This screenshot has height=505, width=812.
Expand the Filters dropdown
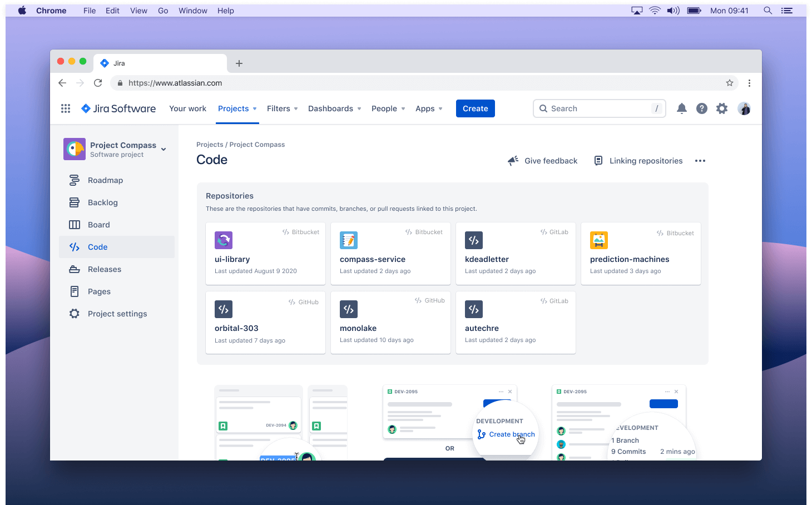282,108
